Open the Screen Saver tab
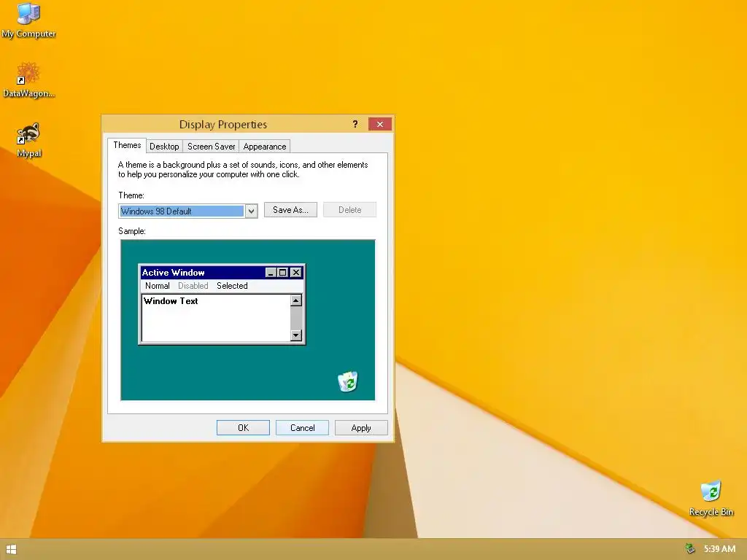Screen dimensions: 747x560 point(211,146)
